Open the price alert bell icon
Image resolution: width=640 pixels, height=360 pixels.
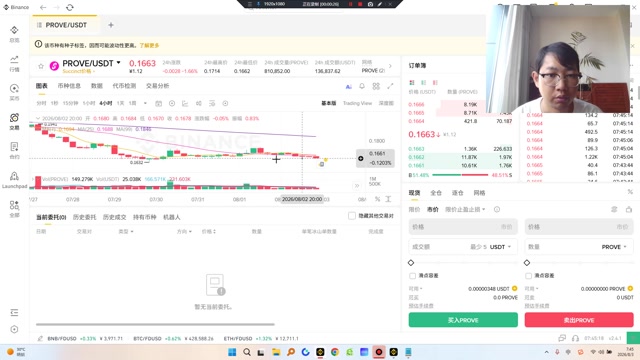[x=362, y=86]
